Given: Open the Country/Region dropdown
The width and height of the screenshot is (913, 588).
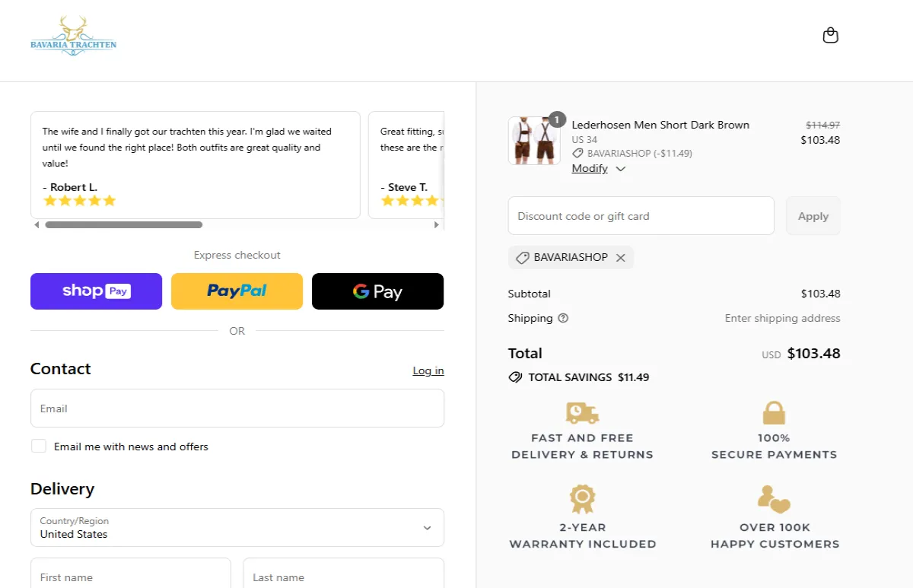Looking at the screenshot, I should (x=237, y=527).
